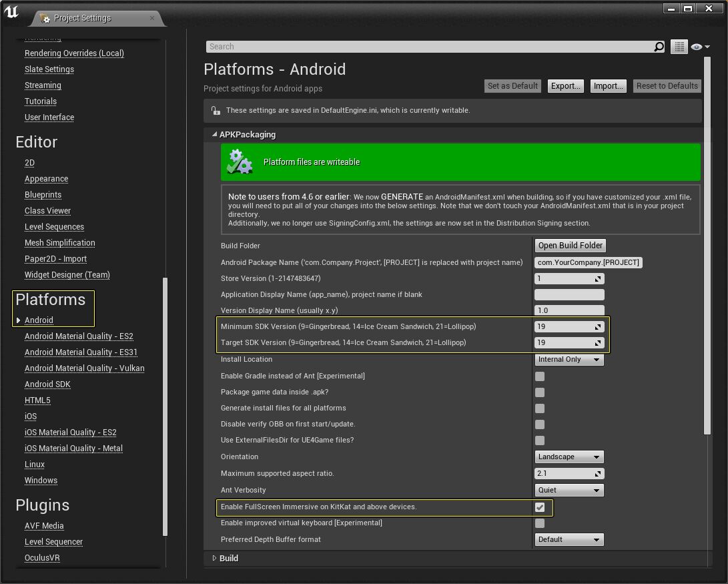Click the gear icon on the Project Settings tab

pyautogui.click(x=45, y=20)
